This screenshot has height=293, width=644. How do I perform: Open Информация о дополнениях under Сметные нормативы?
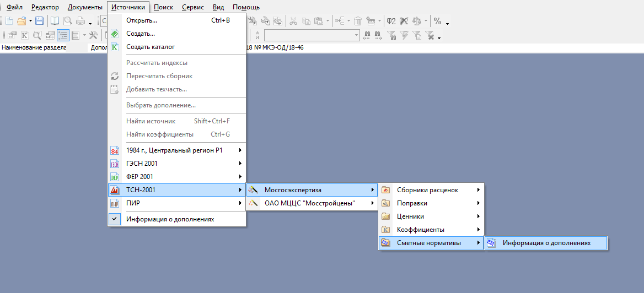[546, 243]
